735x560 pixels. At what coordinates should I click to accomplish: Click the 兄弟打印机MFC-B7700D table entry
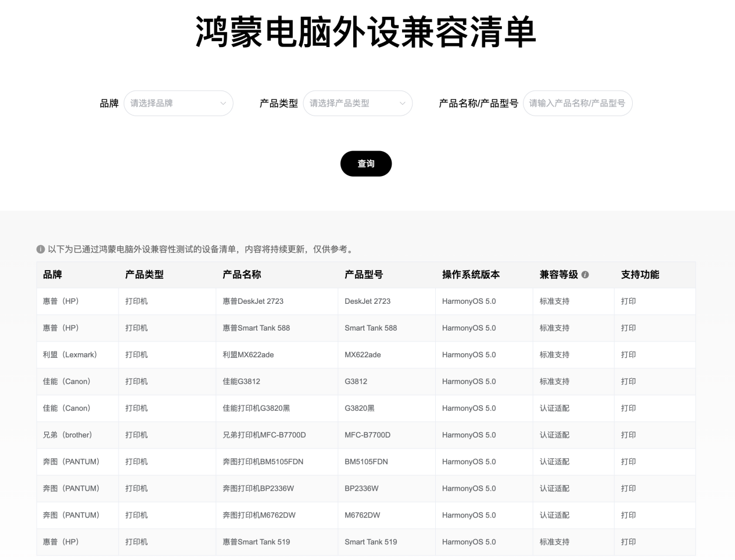(x=264, y=435)
